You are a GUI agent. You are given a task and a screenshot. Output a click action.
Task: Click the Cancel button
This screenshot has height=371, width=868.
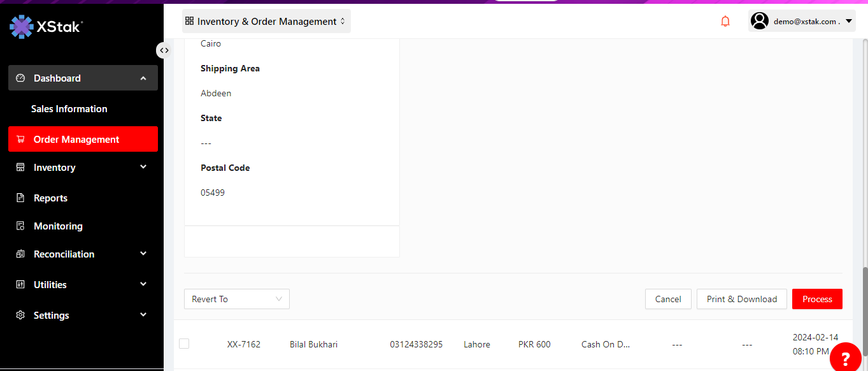pyautogui.click(x=668, y=299)
